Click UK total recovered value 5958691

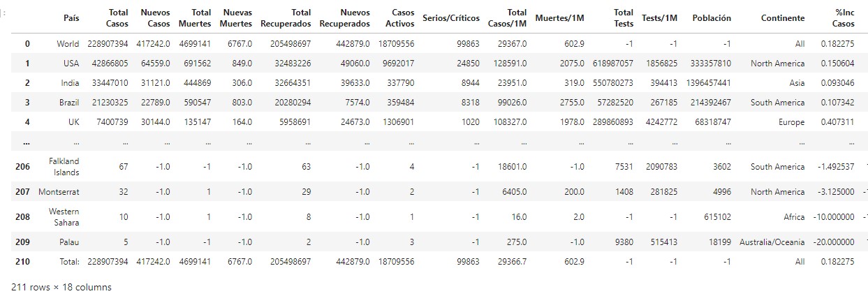coord(293,122)
